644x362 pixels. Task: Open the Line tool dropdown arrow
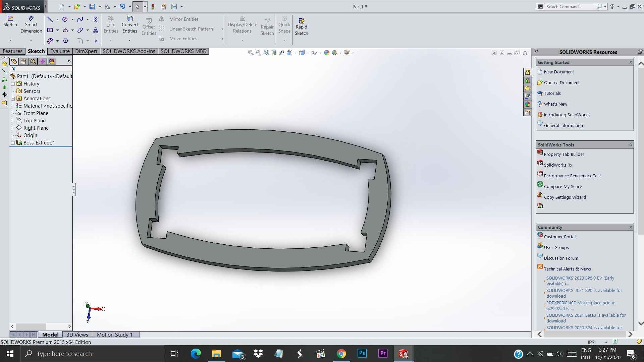(x=57, y=19)
